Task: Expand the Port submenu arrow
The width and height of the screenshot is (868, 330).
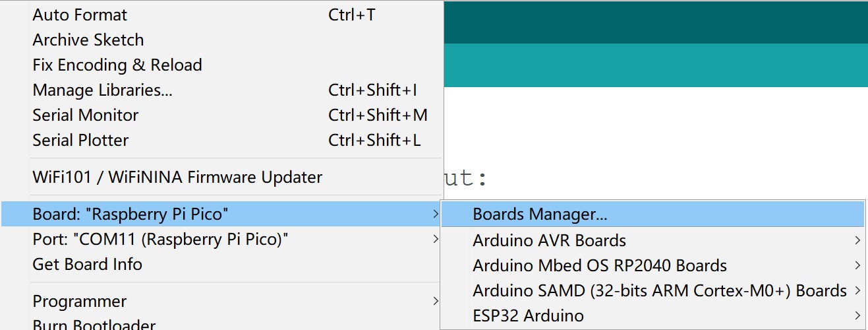Action: [x=435, y=239]
